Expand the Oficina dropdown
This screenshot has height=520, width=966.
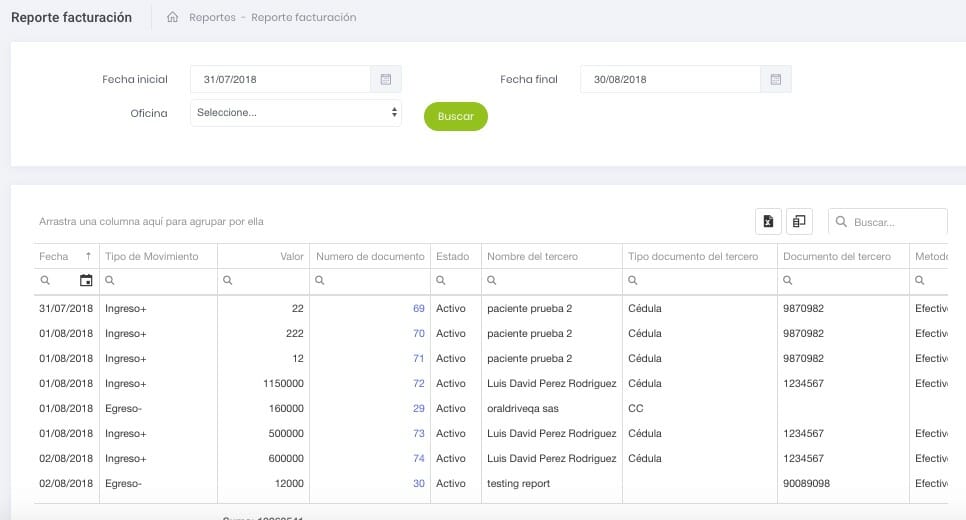(x=296, y=113)
